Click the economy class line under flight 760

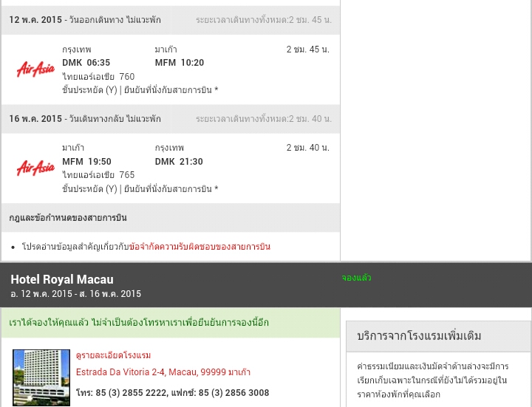point(140,90)
